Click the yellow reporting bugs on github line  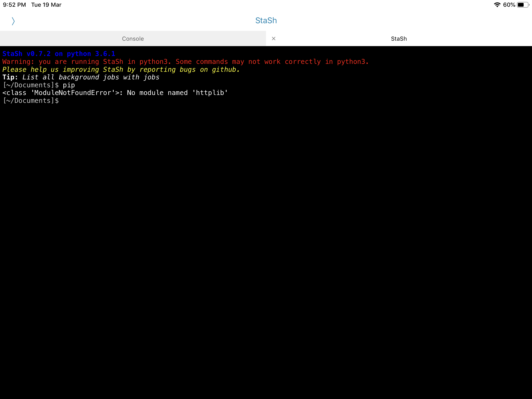point(121,70)
